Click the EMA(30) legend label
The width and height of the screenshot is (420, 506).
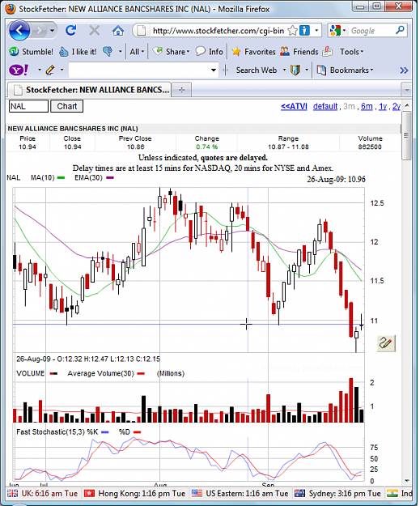click(88, 177)
